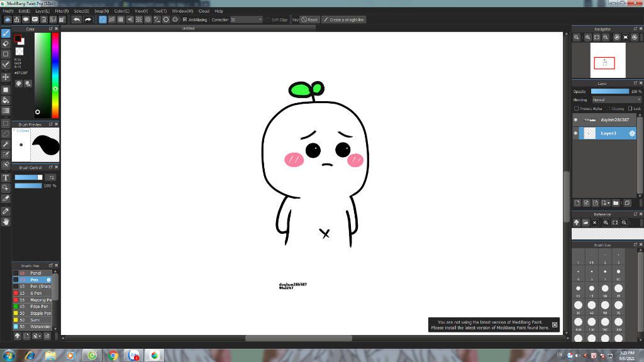644x362 pixels.
Task: Dismiss the update notification box
Action: 555,325
